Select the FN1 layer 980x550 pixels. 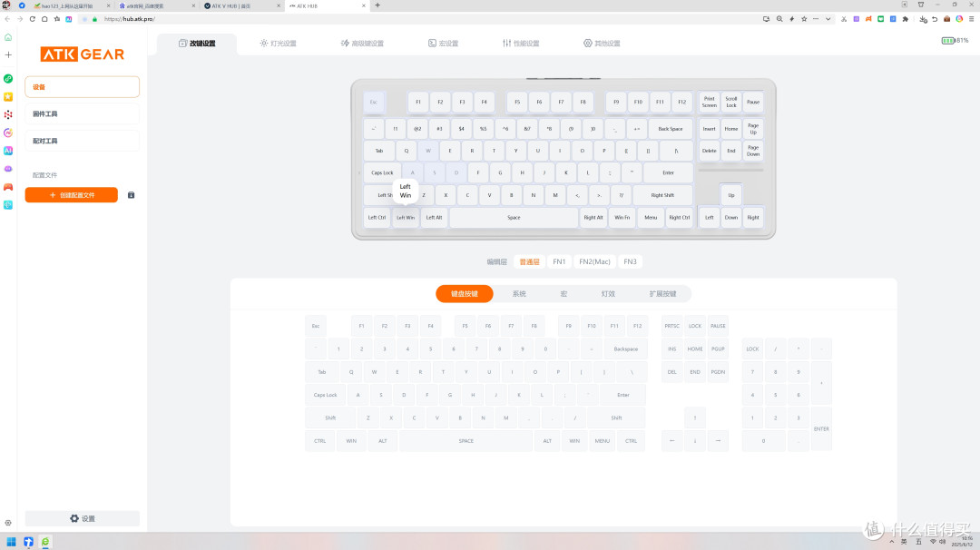(559, 262)
